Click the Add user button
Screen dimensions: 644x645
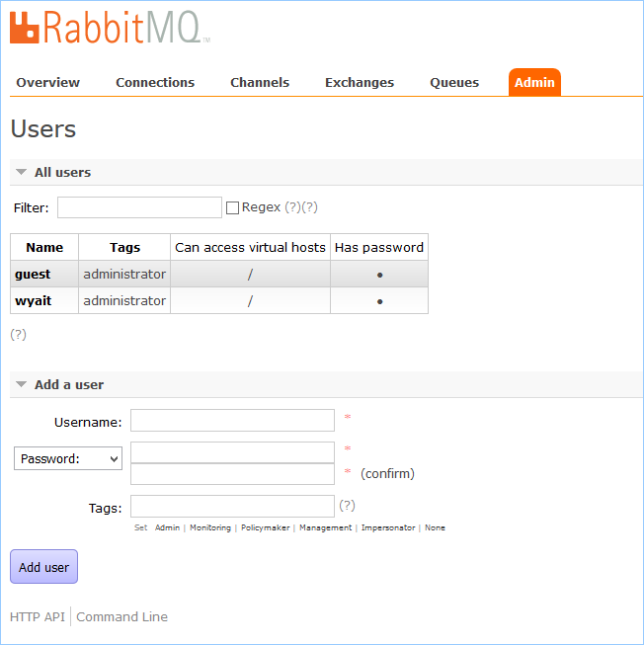coord(44,567)
